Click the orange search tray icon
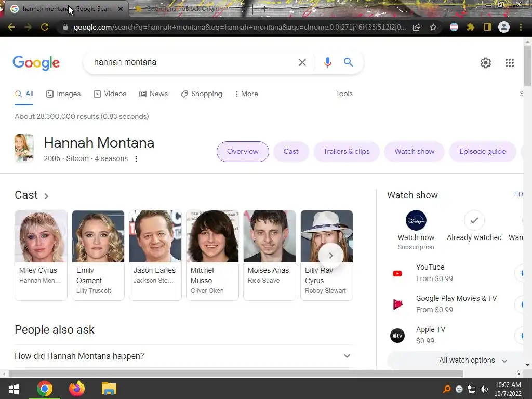This screenshot has width=532, height=399. click(x=447, y=389)
